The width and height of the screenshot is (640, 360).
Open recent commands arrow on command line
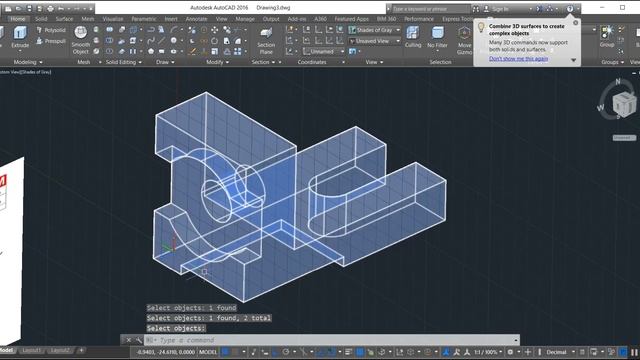click(x=516, y=340)
